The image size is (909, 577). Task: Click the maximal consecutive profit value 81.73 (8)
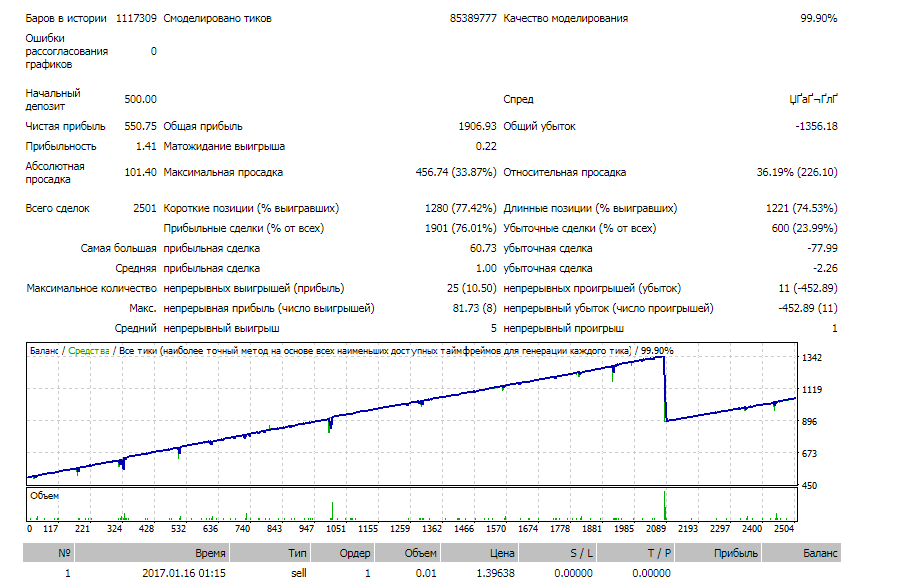pyautogui.click(x=475, y=309)
